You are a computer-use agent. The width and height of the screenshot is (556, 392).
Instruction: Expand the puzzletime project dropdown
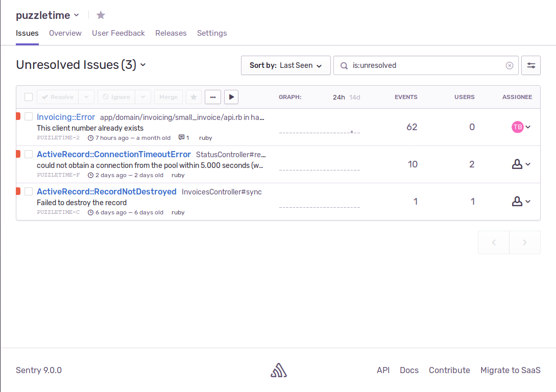76,15
